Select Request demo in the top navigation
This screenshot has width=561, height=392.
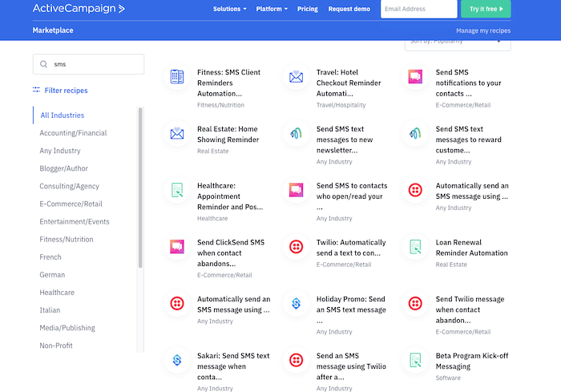click(349, 9)
